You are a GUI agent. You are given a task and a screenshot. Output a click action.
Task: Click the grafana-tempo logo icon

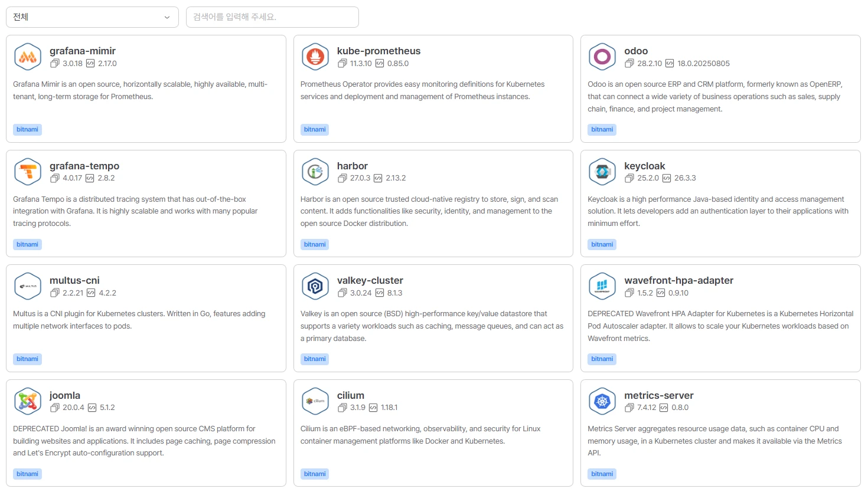[x=28, y=172]
